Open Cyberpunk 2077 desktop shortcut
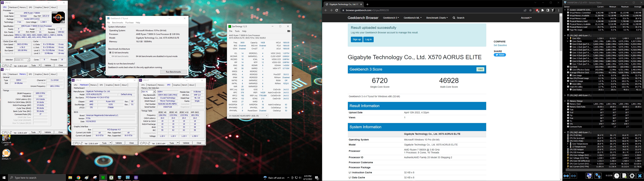The image size is (644, 181). pyautogui.click(x=6, y=140)
